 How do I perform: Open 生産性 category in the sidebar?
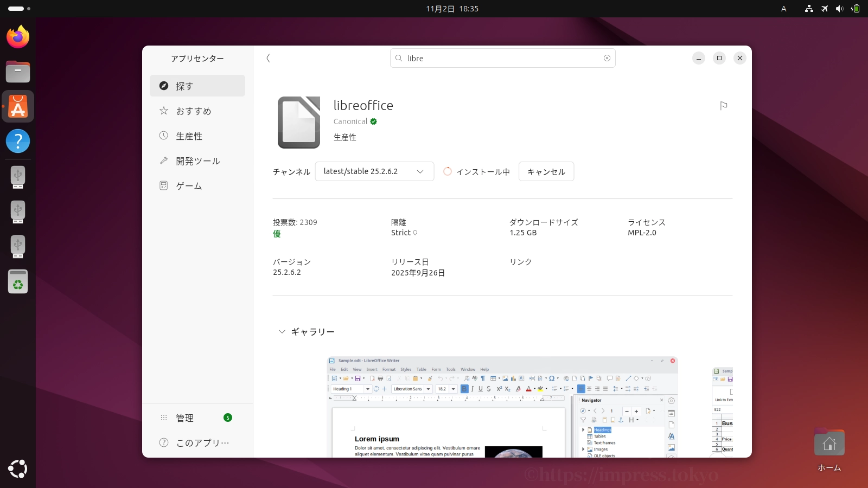(197, 136)
